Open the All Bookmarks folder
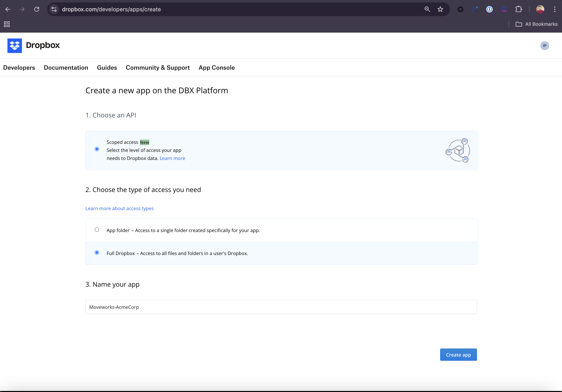562x392 pixels. pos(536,24)
